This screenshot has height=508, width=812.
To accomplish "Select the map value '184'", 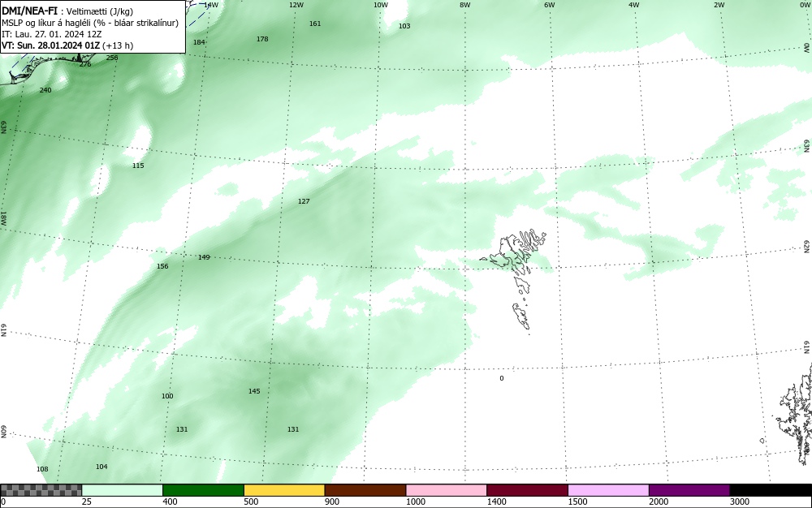I will tap(199, 42).
